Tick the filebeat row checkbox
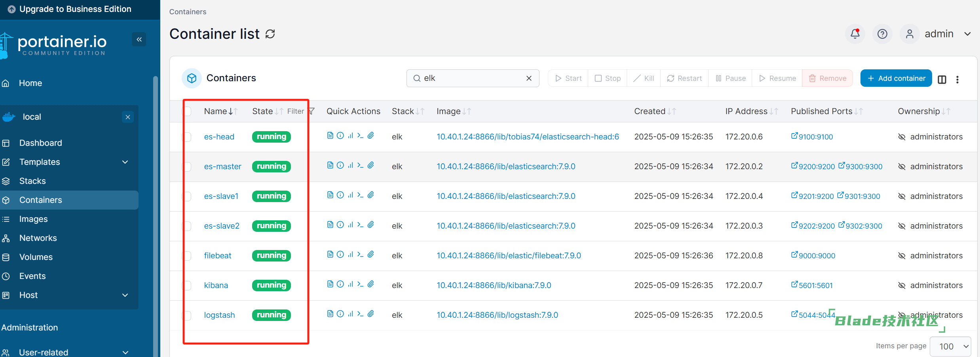Screen dimensions: 980x357 point(187,256)
